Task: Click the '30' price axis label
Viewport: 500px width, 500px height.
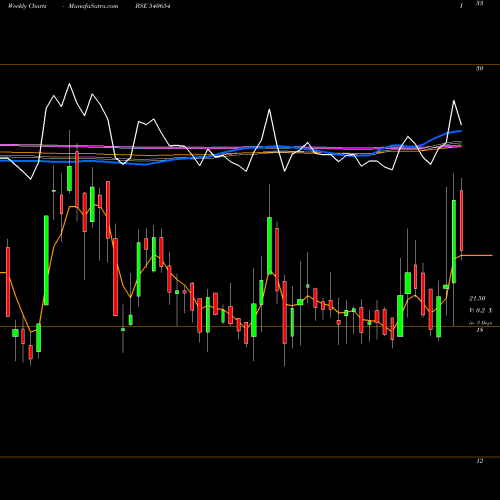Action: tap(479, 68)
